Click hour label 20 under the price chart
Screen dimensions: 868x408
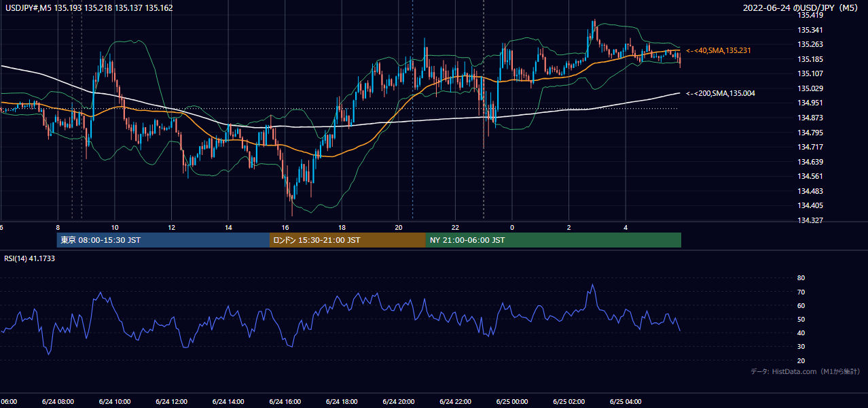pos(399,227)
